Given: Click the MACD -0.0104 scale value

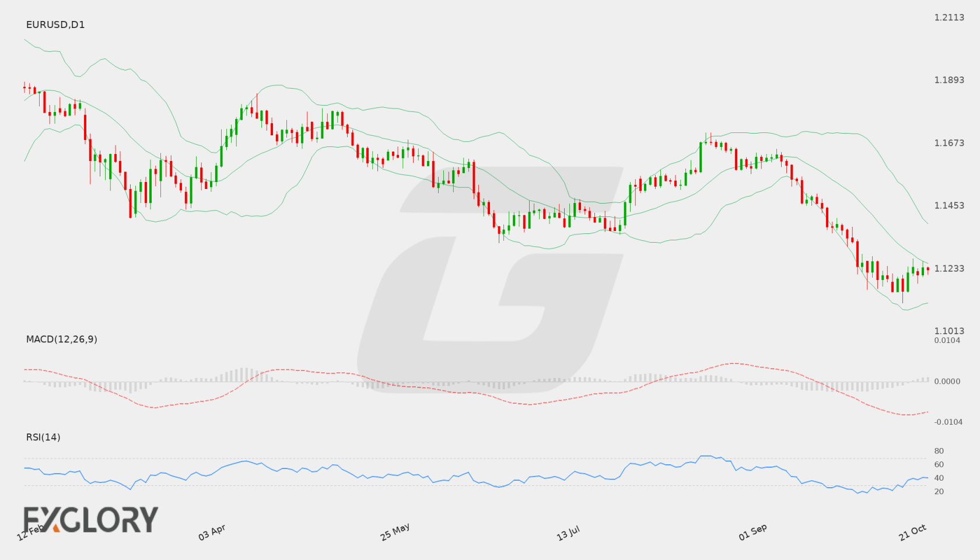Looking at the screenshot, I should coord(949,422).
